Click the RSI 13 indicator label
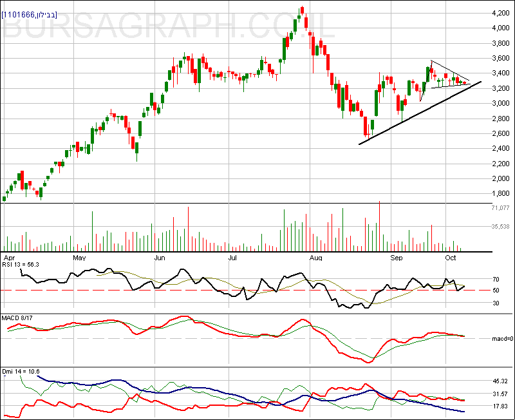 tap(21, 264)
